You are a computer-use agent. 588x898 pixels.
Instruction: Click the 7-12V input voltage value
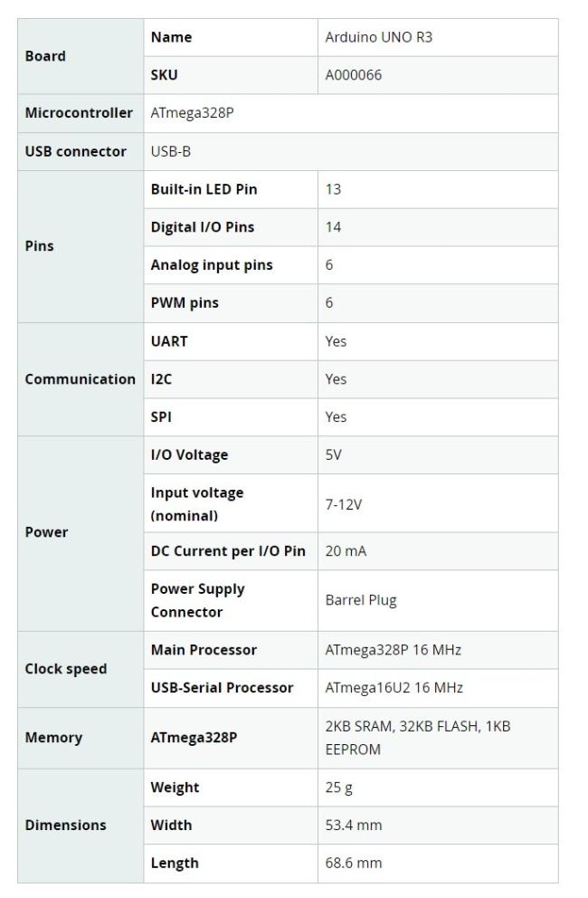pos(344,504)
